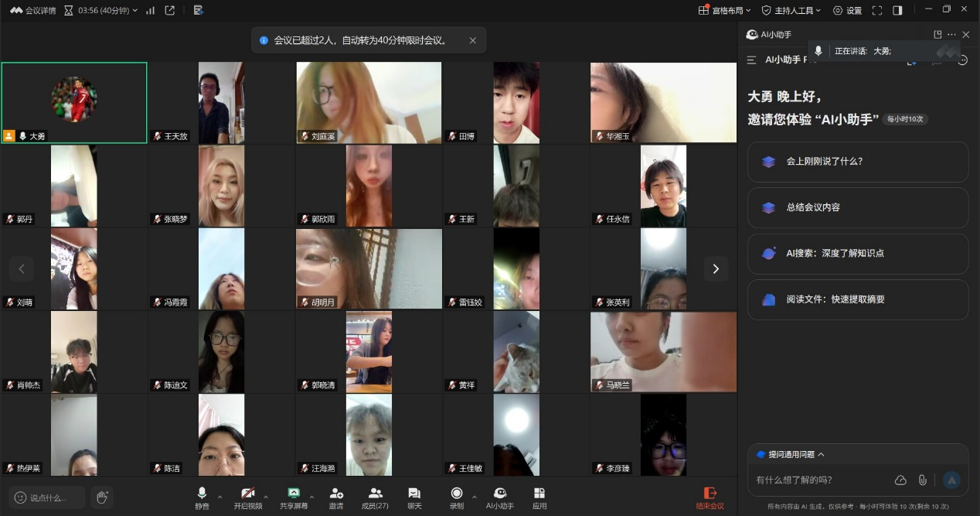
Task: Click 结束会议 to end meeting
Action: [x=709, y=497]
